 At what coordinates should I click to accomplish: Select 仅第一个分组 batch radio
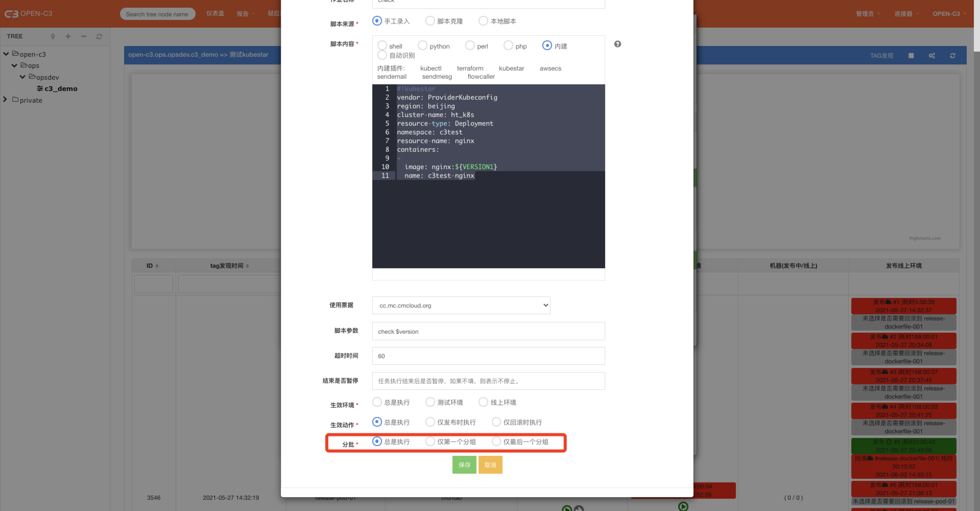click(x=430, y=441)
